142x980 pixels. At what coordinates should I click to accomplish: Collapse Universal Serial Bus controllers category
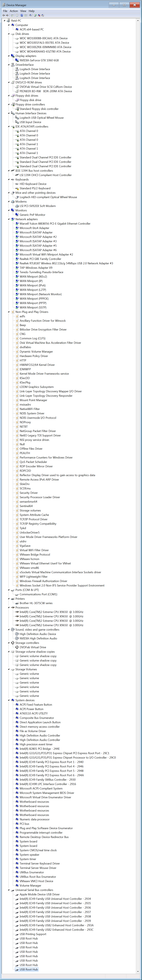click(9, 890)
